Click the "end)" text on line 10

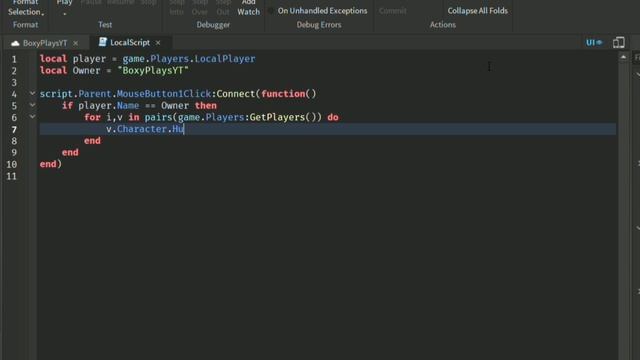[x=51, y=164]
